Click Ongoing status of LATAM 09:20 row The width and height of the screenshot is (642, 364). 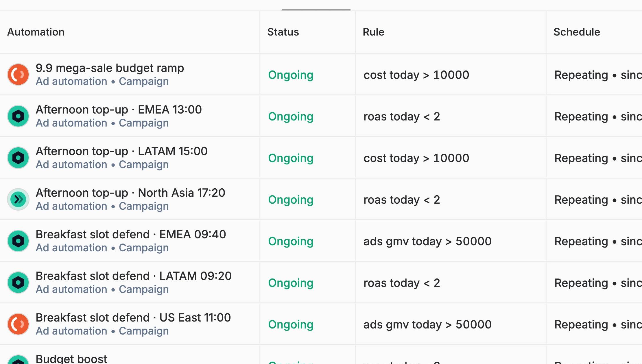pyautogui.click(x=291, y=283)
